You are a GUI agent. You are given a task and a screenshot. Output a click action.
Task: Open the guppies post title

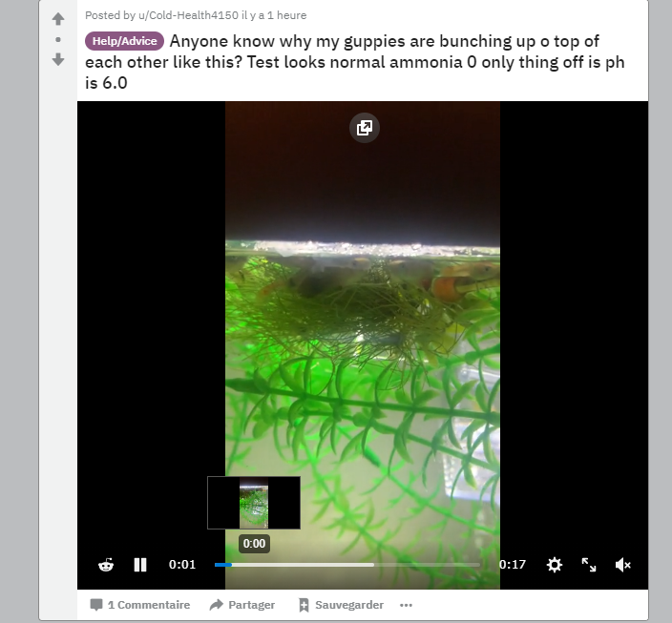[355, 62]
